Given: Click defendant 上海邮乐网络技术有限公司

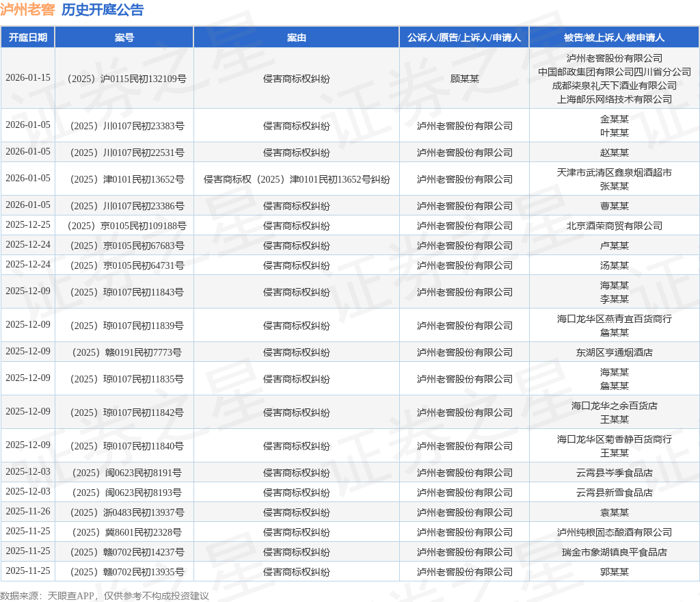Looking at the screenshot, I should (x=615, y=99).
